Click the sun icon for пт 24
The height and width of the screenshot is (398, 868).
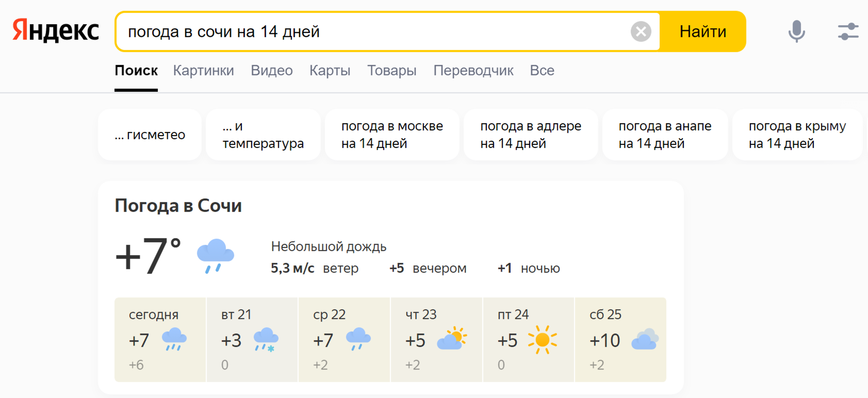coord(542,340)
